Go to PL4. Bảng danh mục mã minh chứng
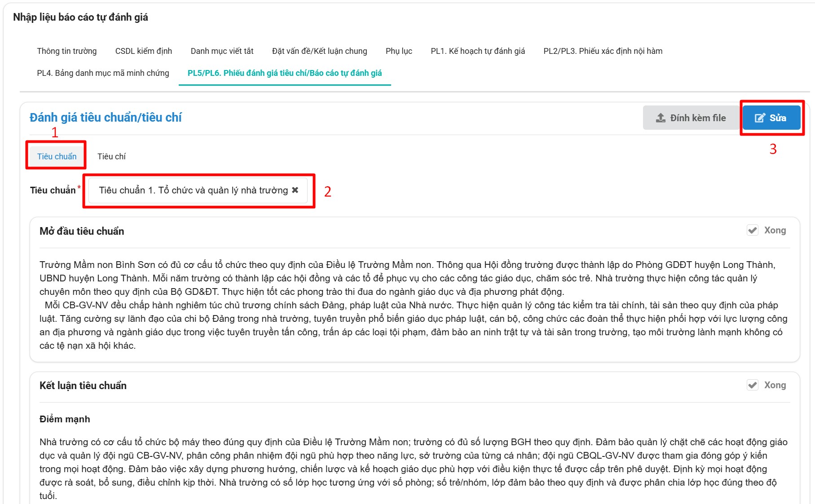 click(103, 73)
